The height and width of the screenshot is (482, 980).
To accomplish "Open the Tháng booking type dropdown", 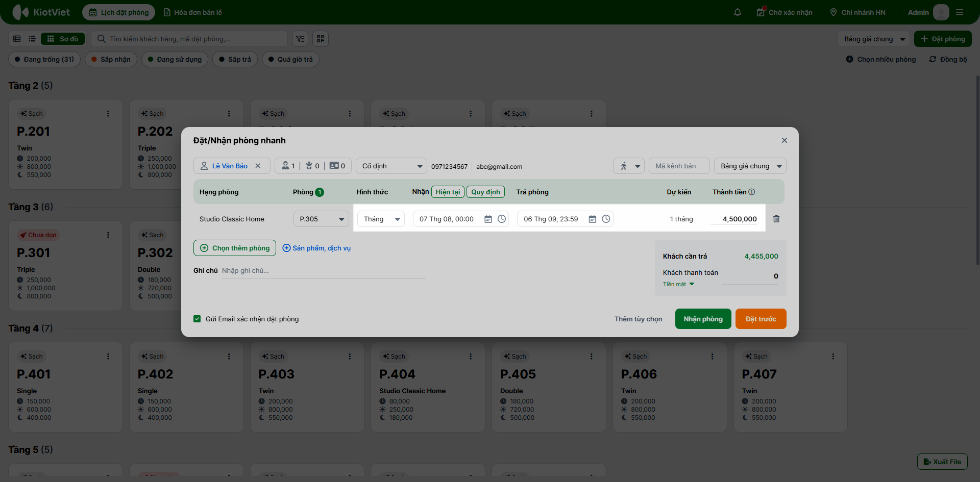I will pos(381,219).
